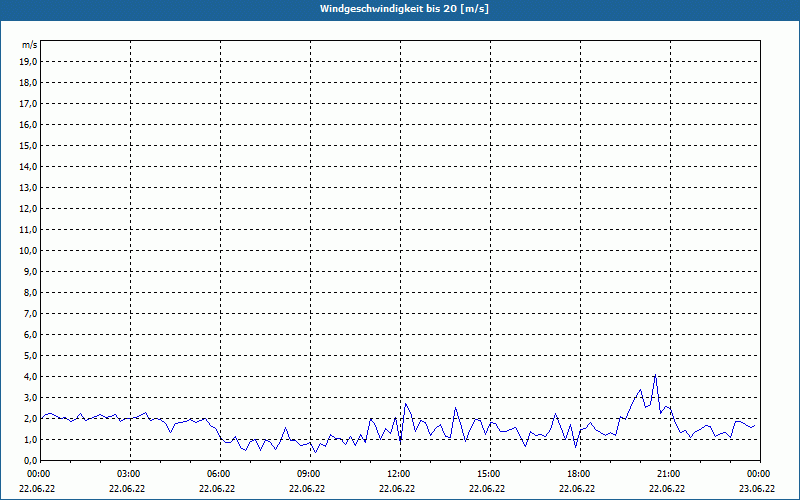This screenshot has width=800, height=500.
Task: Click the '23.06.22' date label
Action: 757,488
